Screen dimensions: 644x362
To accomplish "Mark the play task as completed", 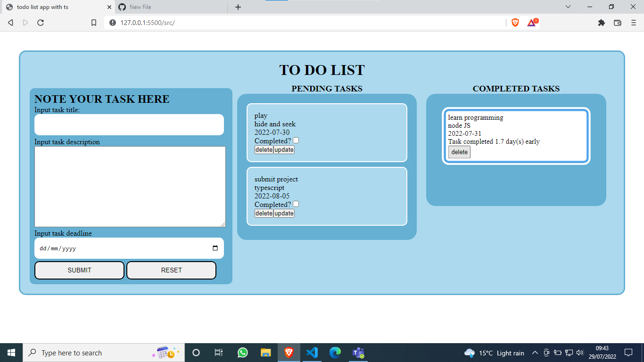I will (296, 140).
